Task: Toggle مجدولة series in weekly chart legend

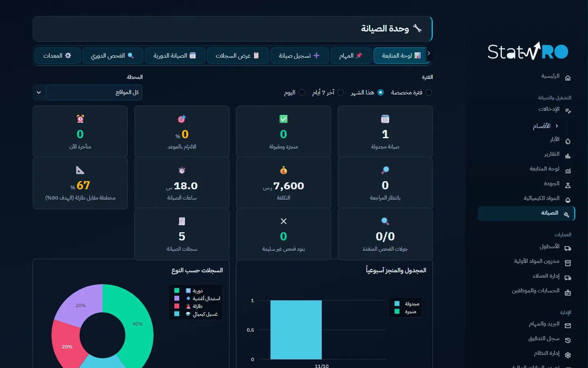Action: click(x=407, y=304)
